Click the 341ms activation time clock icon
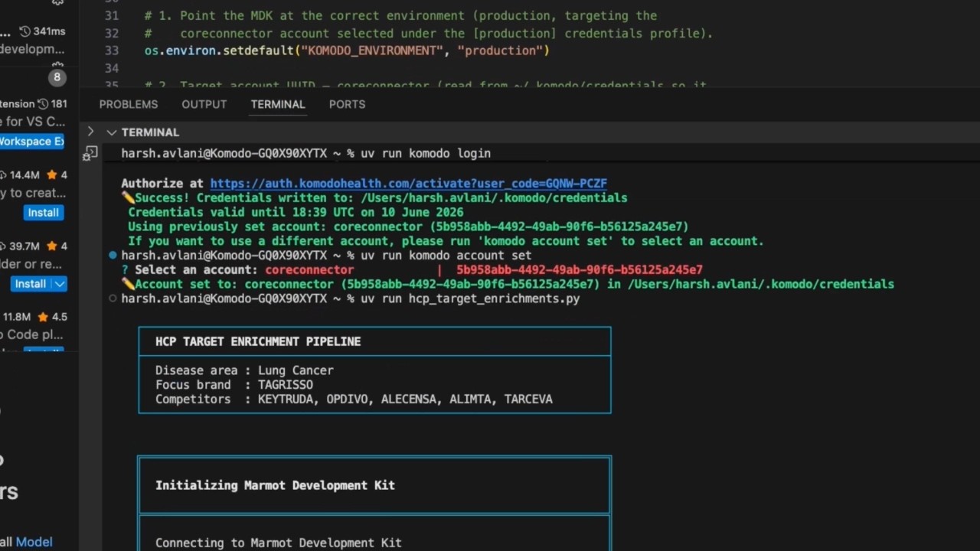The width and height of the screenshot is (980, 551). coord(25,31)
